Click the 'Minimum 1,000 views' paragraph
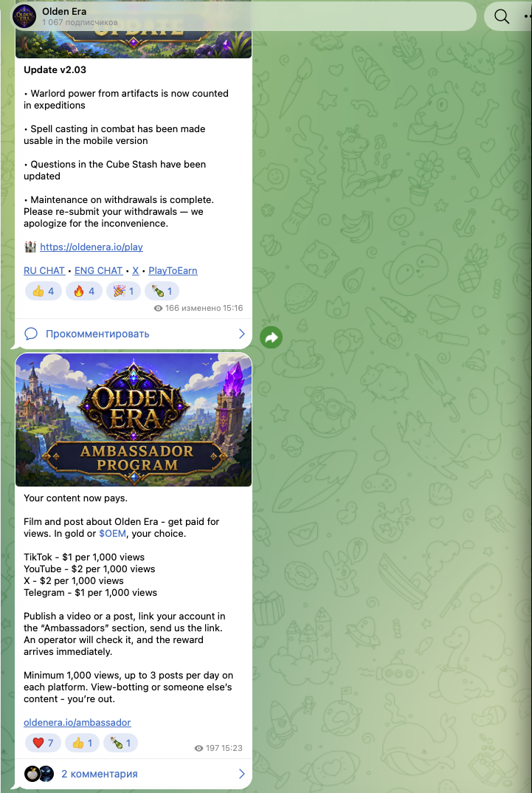 [x=128, y=687]
